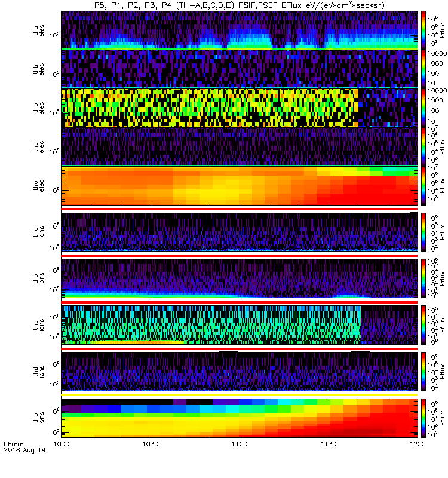Click the 10^5 y-axis tick of thc elec

pyautogui.click(x=54, y=113)
